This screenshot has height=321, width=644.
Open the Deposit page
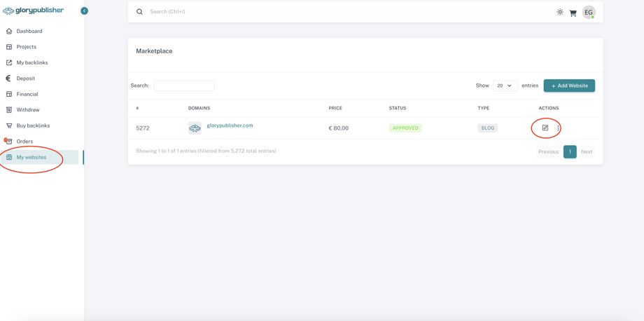(x=26, y=78)
